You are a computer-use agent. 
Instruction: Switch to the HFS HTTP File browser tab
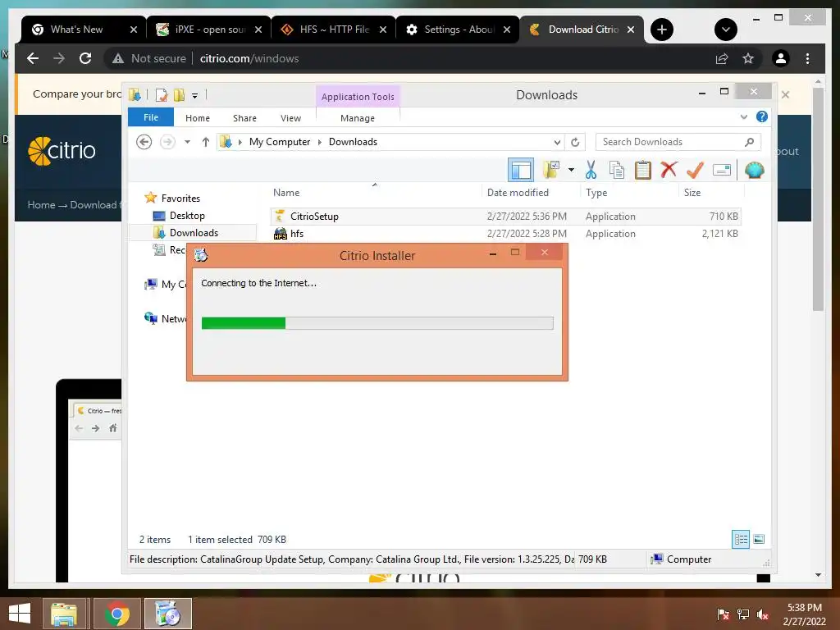coord(333,30)
